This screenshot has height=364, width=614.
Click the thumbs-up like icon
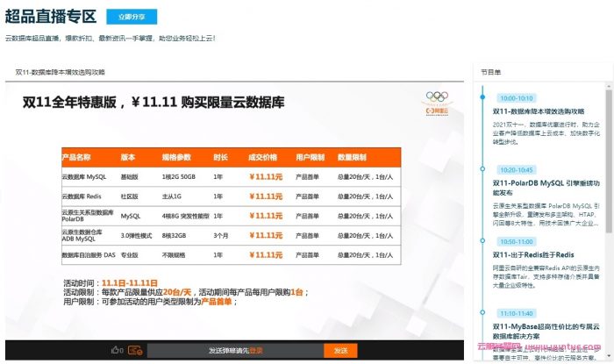115,350
